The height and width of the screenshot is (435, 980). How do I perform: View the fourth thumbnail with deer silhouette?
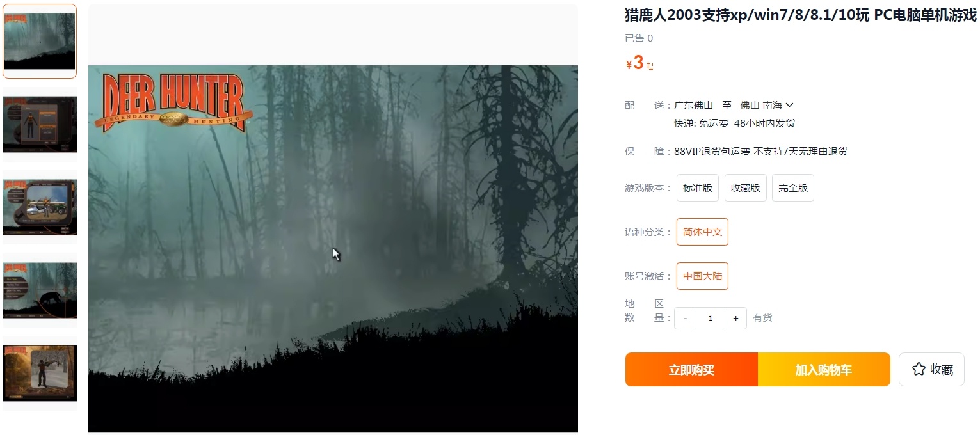point(40,290)
